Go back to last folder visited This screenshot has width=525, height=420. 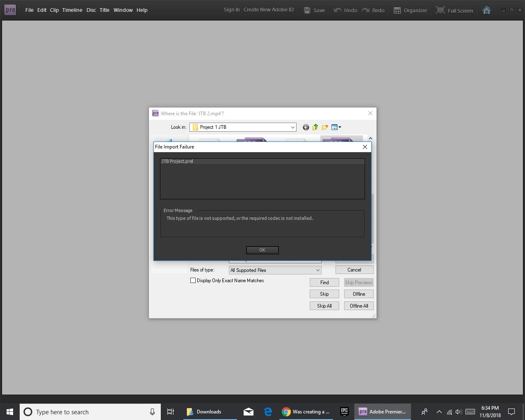306,127
